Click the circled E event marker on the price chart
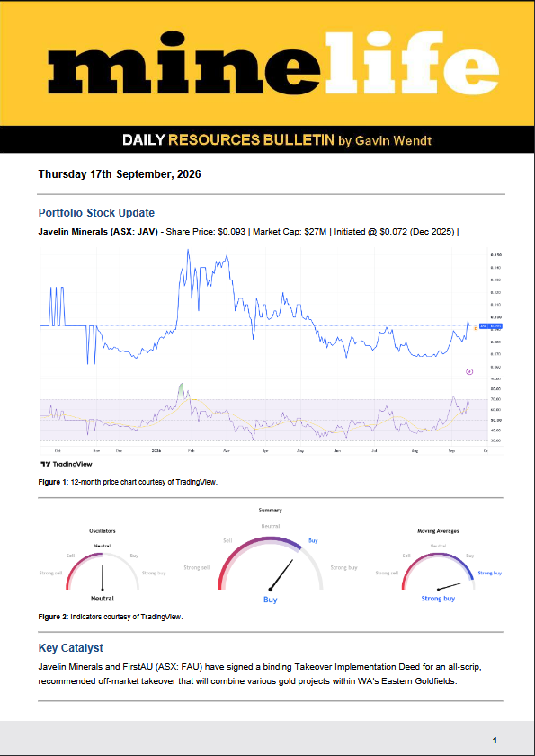535x756 pixels. [469, 371]
